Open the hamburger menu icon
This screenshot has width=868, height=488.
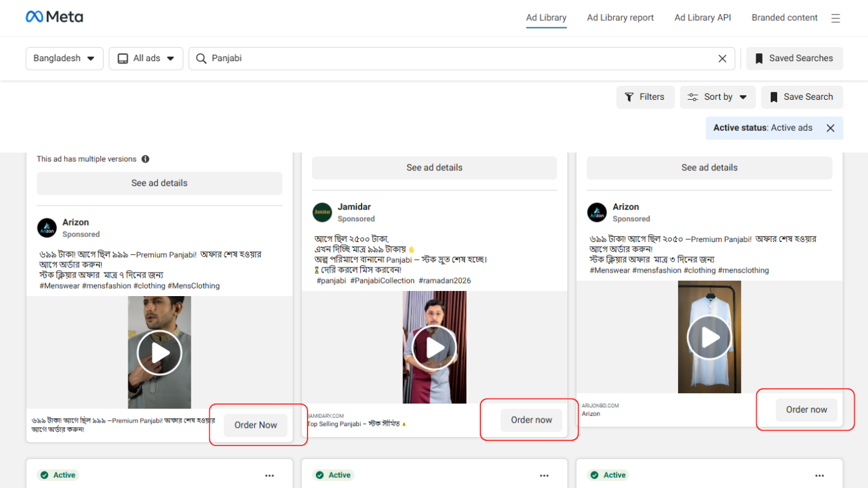[836, 18]
